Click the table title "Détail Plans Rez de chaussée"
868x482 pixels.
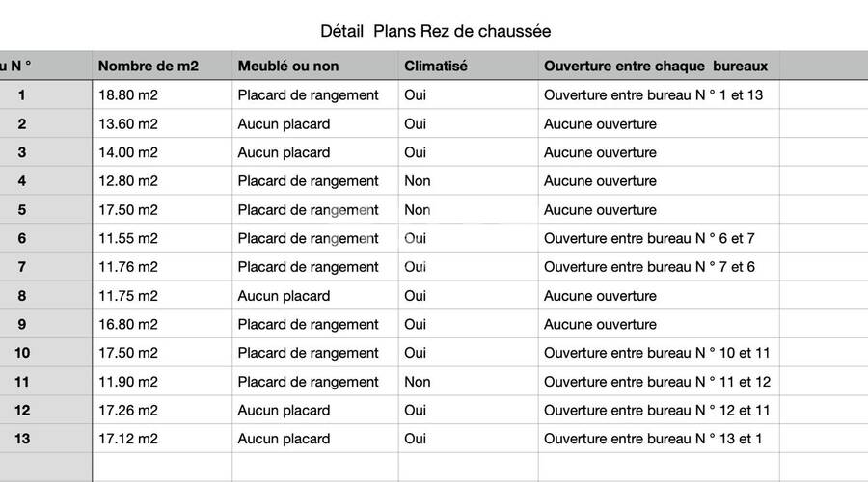(436, 31)
